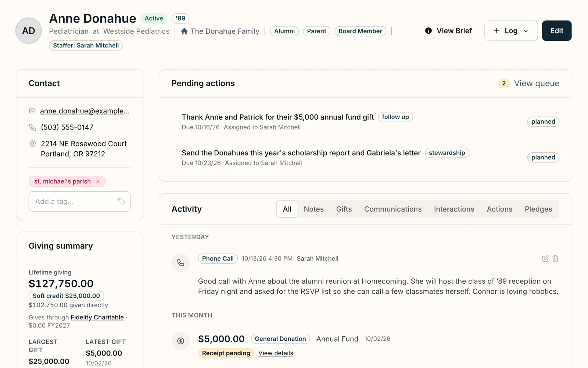Show the Pledges activity tab
588x368 pixels.
[538, 209]
